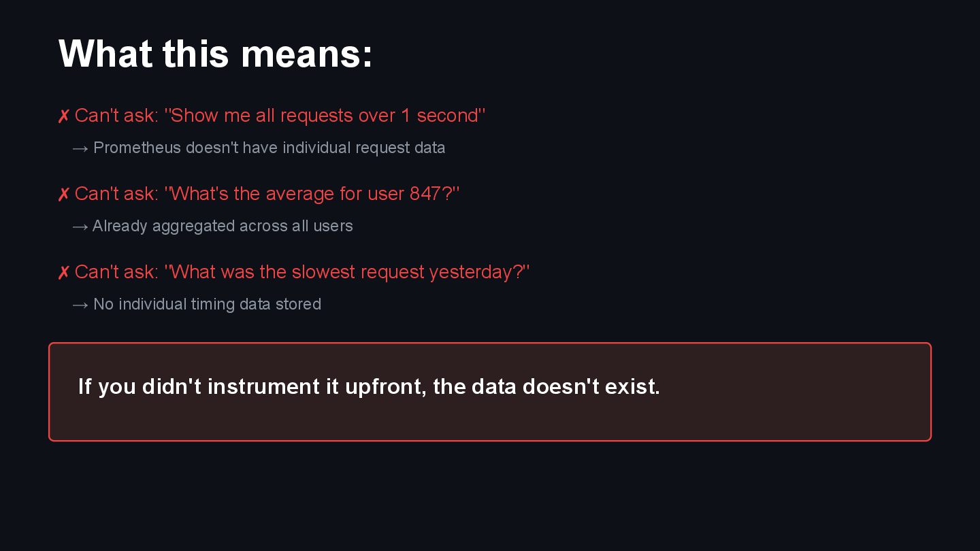
Task: Click the first "Can't ask:" label
Action: tap(116, 116)
